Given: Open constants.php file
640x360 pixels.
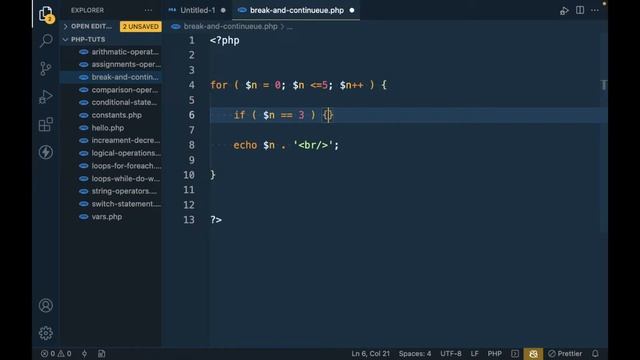Looking at the screenshot, I should (x=116, y=115).
